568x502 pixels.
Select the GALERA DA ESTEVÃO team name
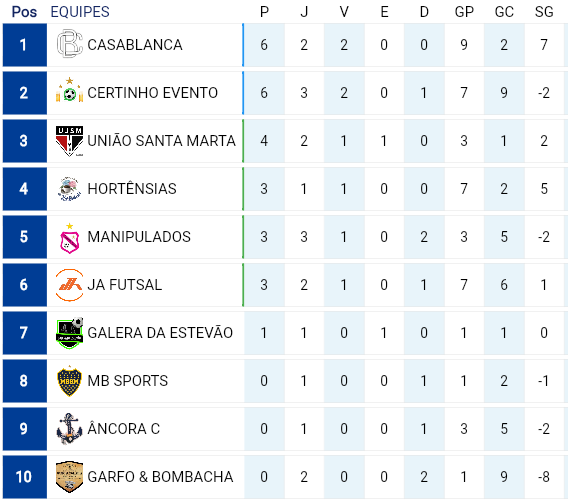(x=160, y=333)
